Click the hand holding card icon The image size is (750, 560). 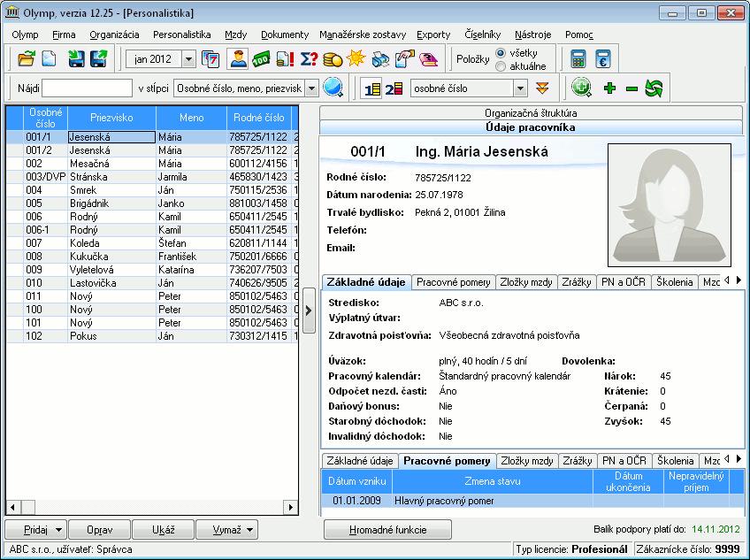[x=405, y=59]
